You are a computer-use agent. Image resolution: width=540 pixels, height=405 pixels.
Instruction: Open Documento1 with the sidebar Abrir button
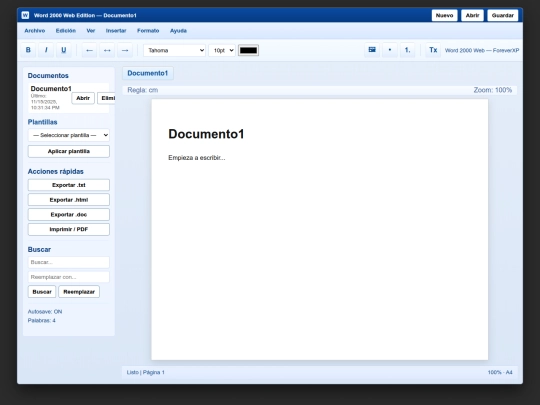click(83, 98)
